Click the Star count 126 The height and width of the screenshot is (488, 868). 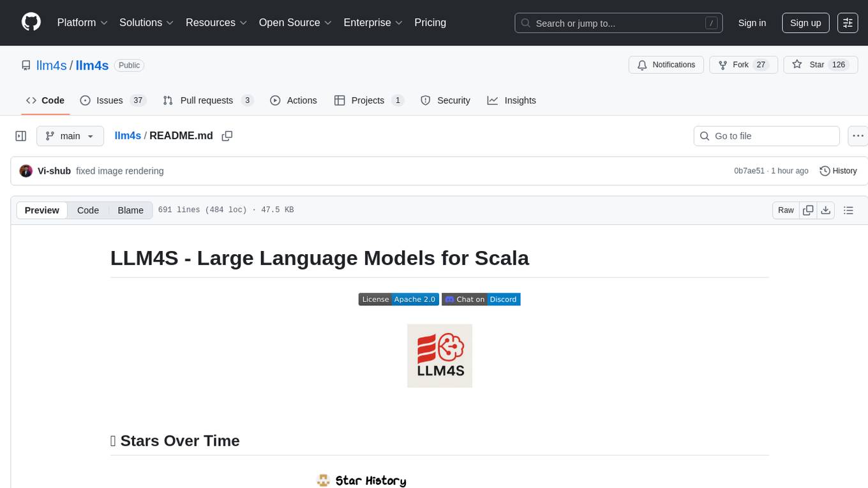click(x=839, y=65)
